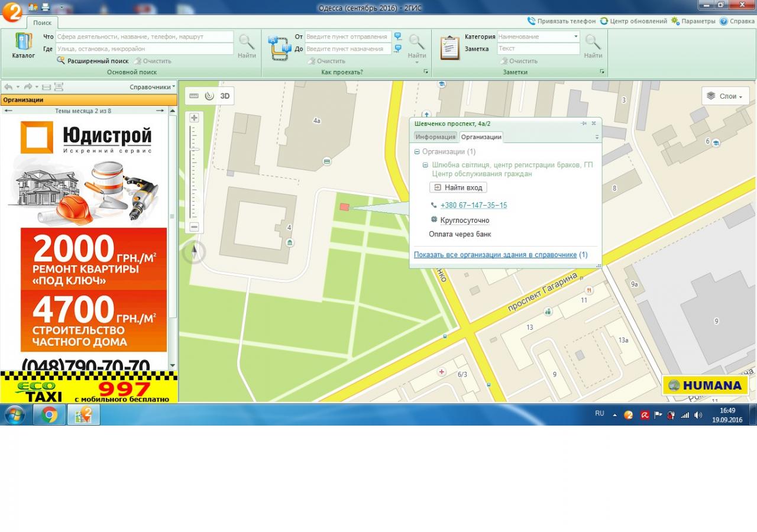
Task: Toggle 3D map view
Action: click(x=225, y=96)
